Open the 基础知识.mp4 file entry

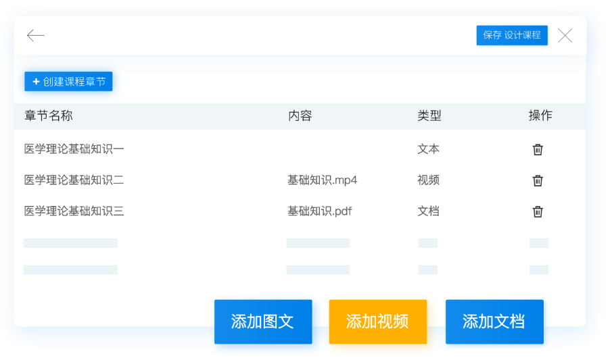pyautogui.click(x=322, y=180)
